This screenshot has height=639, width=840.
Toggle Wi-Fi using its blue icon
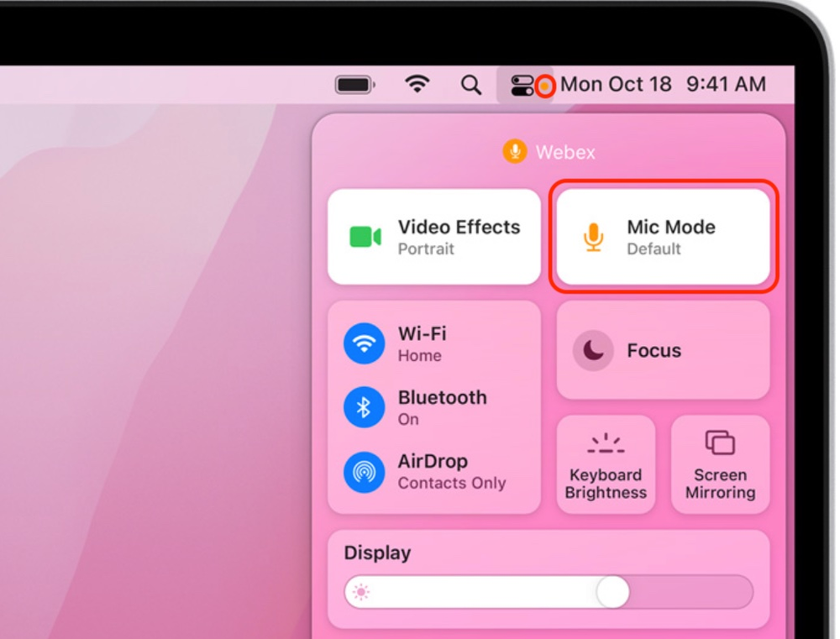[365, 343]
